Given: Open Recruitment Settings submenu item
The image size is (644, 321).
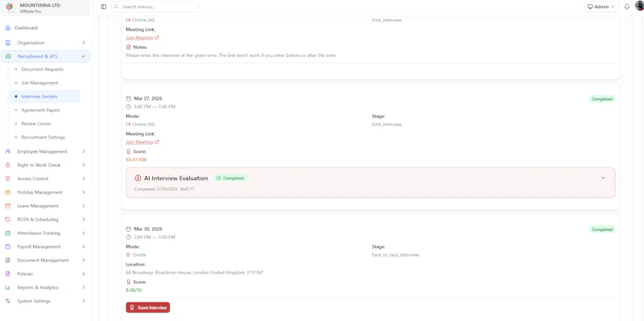Looking at the screenshot, I should [43, 137].
